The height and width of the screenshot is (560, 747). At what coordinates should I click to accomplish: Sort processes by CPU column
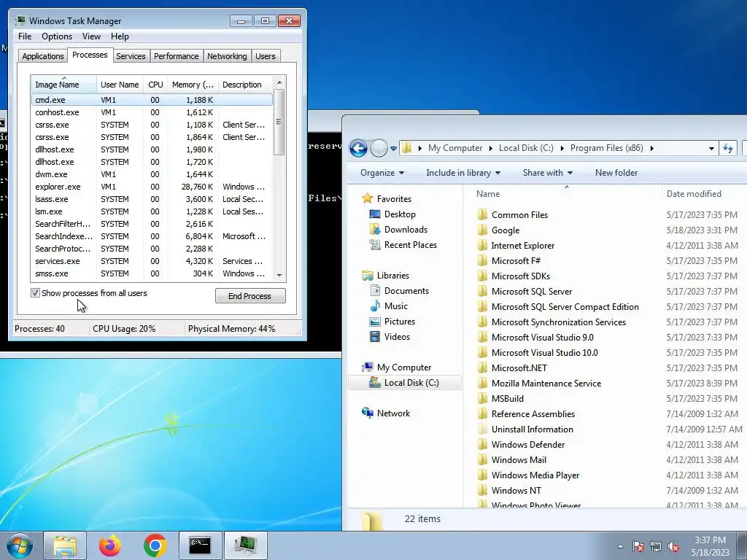pyautogui.click(x=155, y=85)
